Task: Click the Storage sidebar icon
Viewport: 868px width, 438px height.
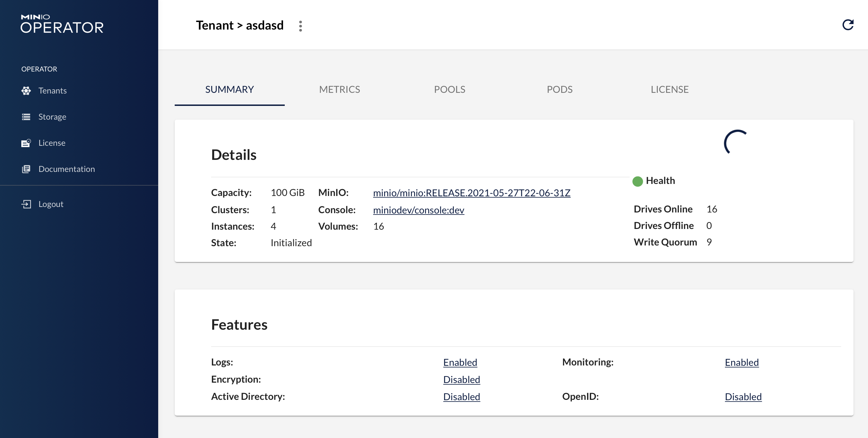Action: click(26, 117)
